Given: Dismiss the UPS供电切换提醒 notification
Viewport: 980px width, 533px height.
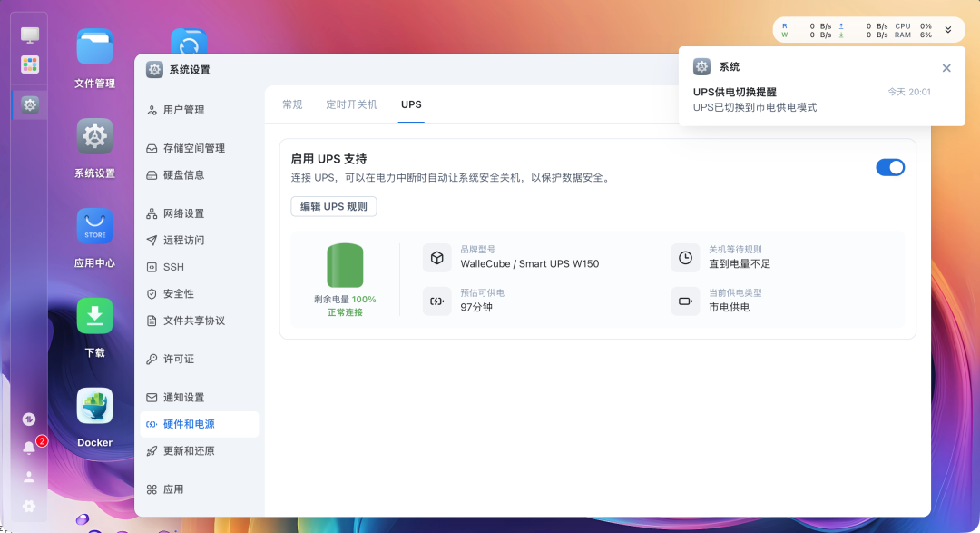Looking at the screenshot, I should (x=946, y=67).
